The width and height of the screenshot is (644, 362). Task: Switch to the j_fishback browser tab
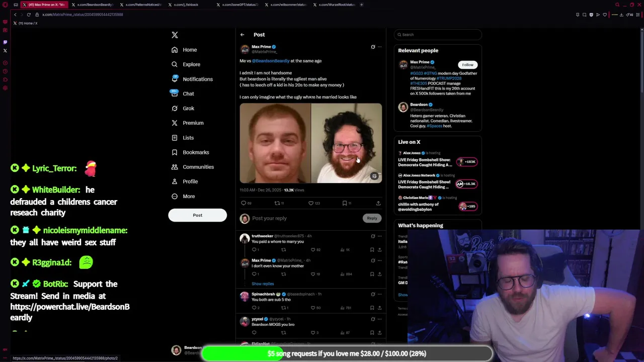click(x=190, y=5)
